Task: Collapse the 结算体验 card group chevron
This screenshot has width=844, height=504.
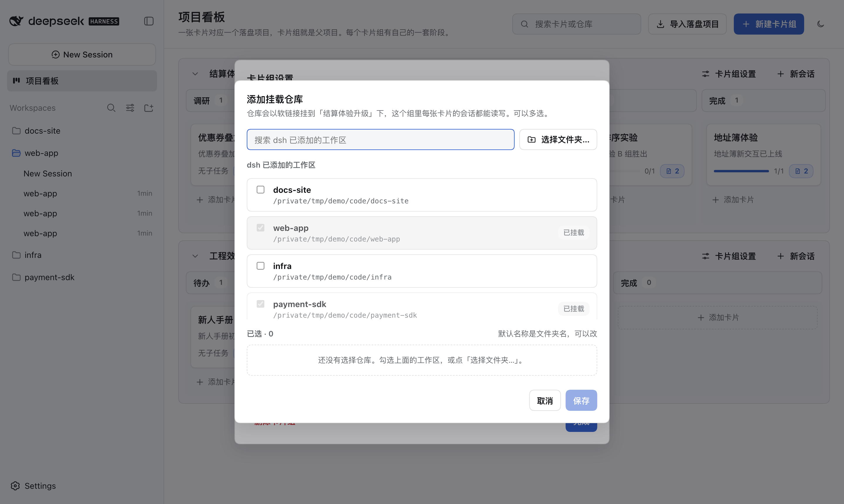Action: click(195, 74)
